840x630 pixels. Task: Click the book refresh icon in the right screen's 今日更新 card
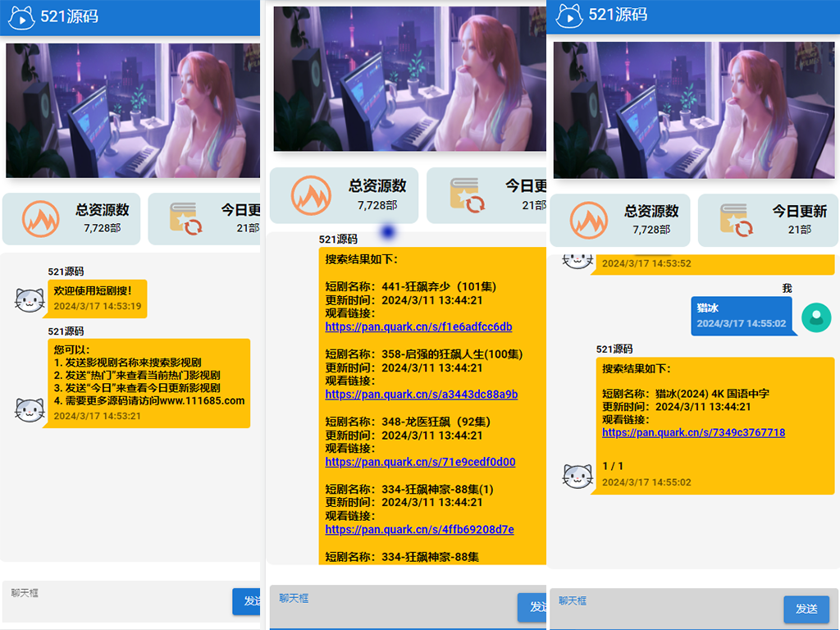tap(737, 220)
